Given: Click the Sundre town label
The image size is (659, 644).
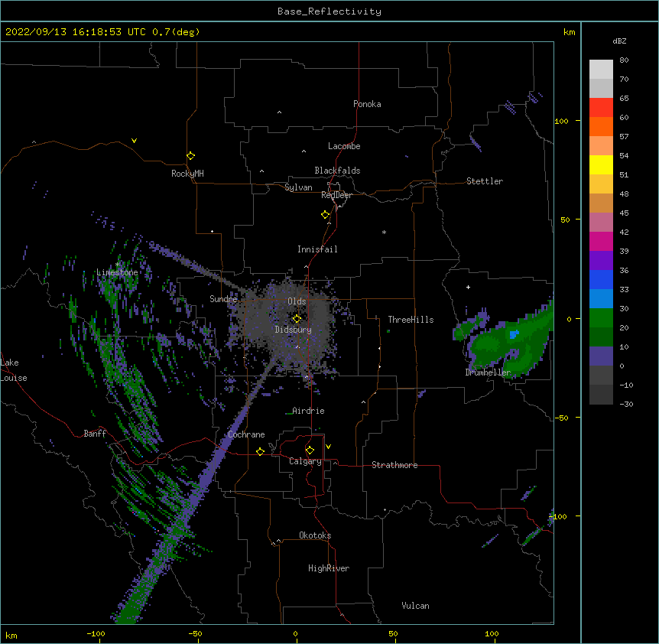Looking at the screenshot, I should 223,299.
